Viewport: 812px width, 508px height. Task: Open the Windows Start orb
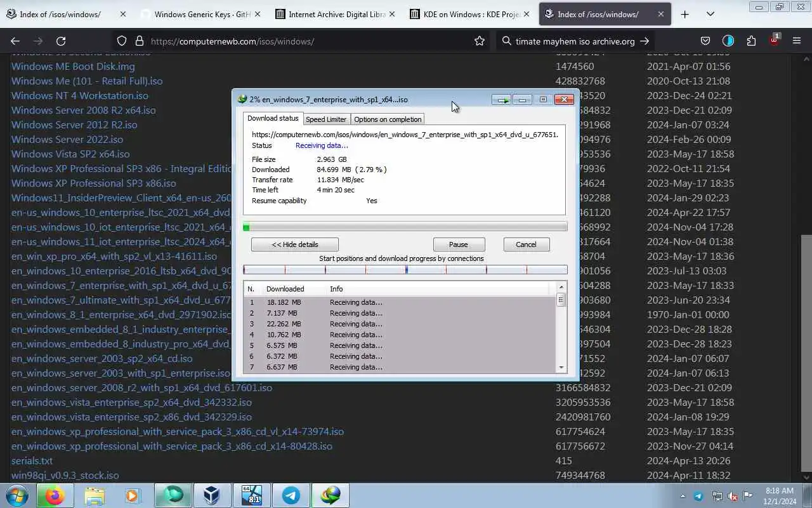tap(17, 495)
